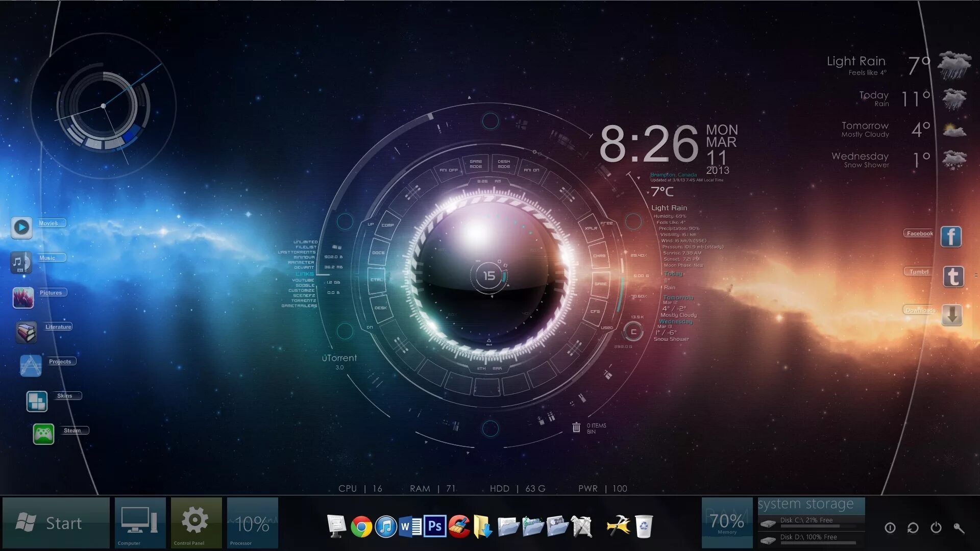Open the Steam launcher icon
Screen dimensions: 980x551
[x=43, y=434]
